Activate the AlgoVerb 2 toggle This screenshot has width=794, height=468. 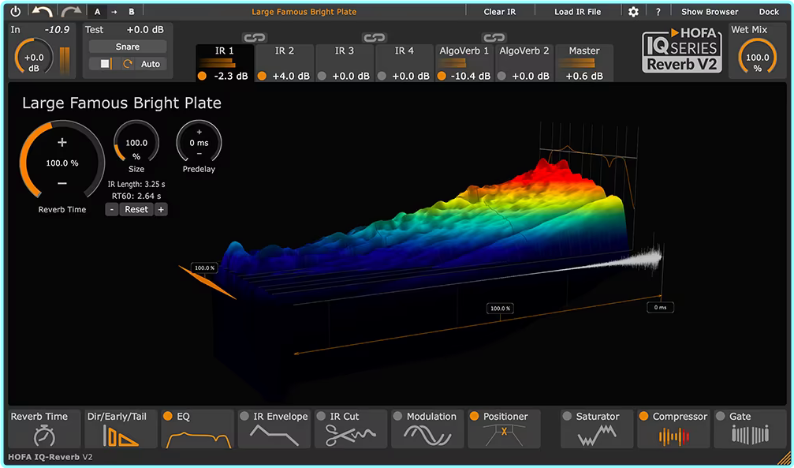click(x=501, y=76)
